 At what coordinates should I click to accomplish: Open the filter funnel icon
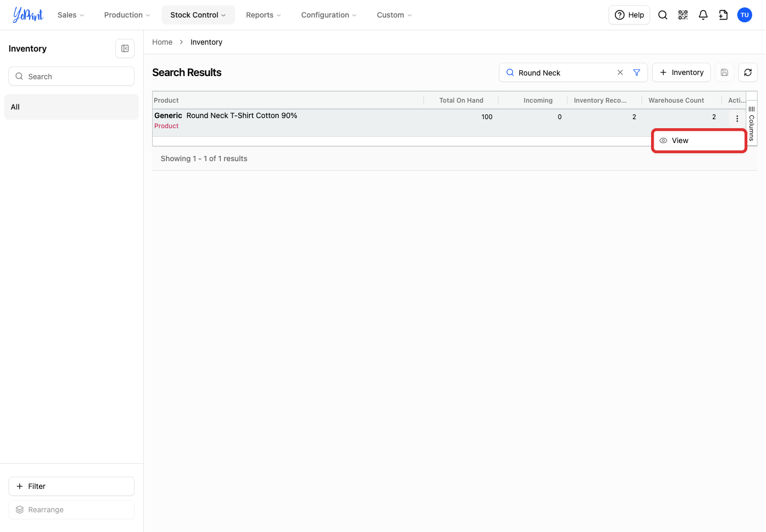(x=637, y=72)
